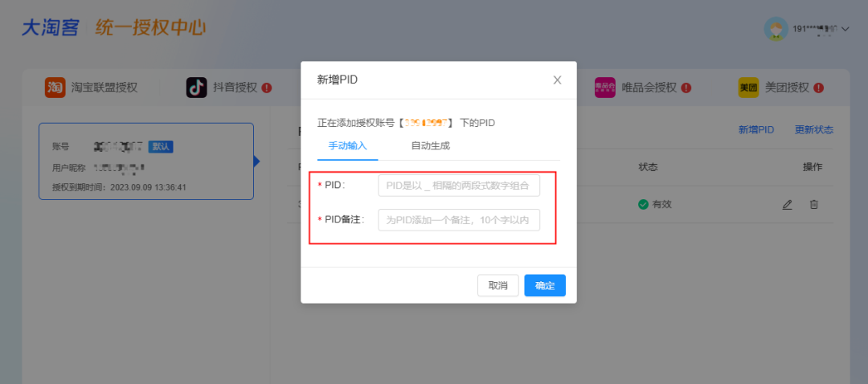Click red warning icon beside 抖音授权
The width and height of the screenshot is (868, 384).
(267, 88)
